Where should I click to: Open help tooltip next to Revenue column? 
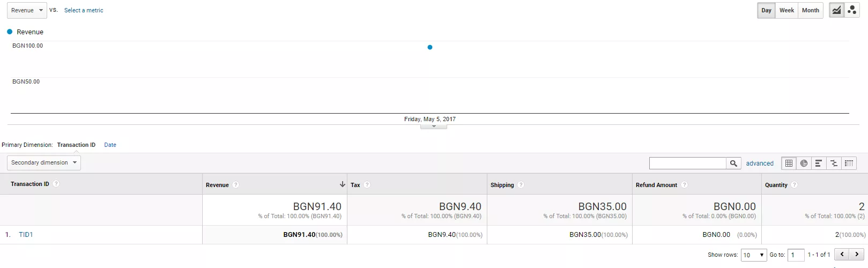(236, 185)
